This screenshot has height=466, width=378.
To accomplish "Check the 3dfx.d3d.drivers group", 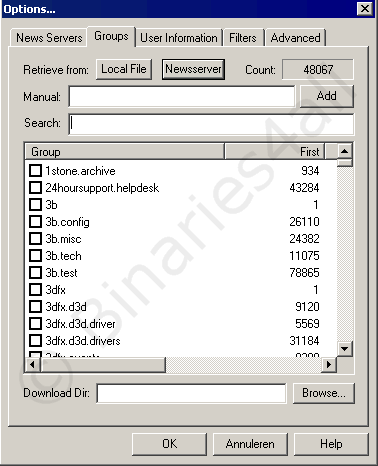I will (x=35, y=341).
